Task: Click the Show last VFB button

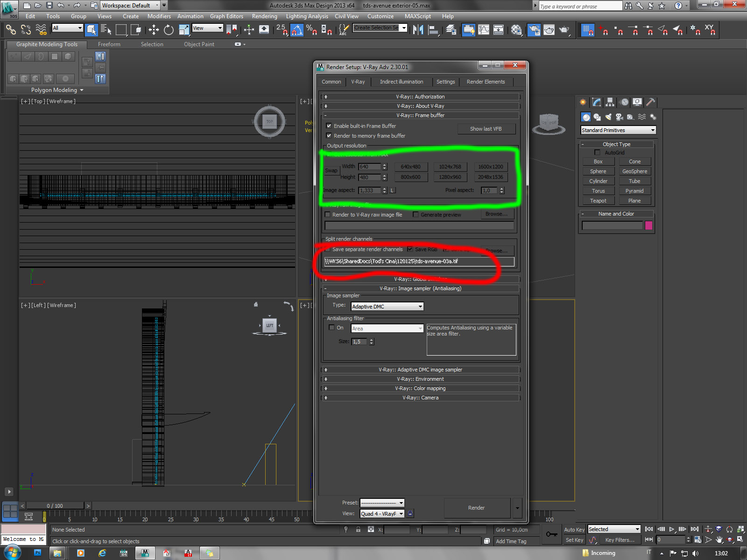Action: pyautogui.click(x=486, y=129)
